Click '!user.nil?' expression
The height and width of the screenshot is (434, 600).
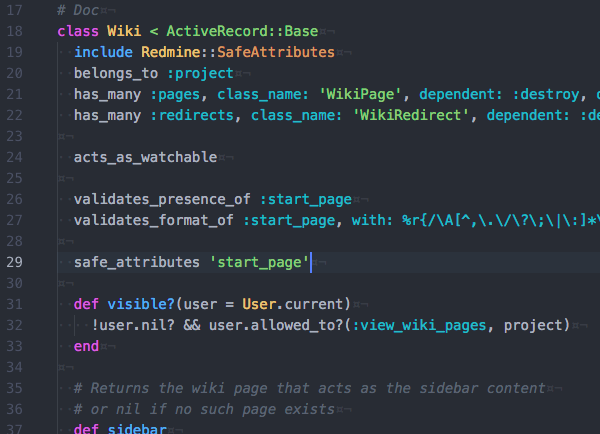point(133,326)
